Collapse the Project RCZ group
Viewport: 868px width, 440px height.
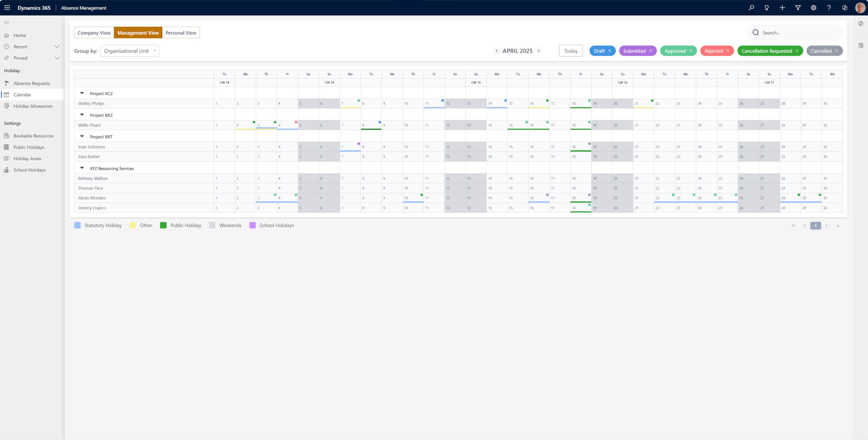pyautogui.click(x=82, y=93)
